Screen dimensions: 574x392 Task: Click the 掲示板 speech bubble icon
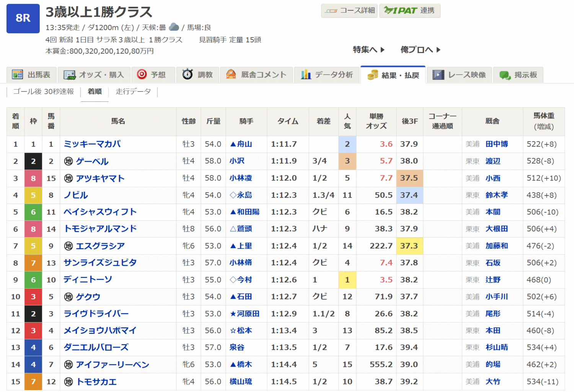pyautogui.click(x=505, y=75)
